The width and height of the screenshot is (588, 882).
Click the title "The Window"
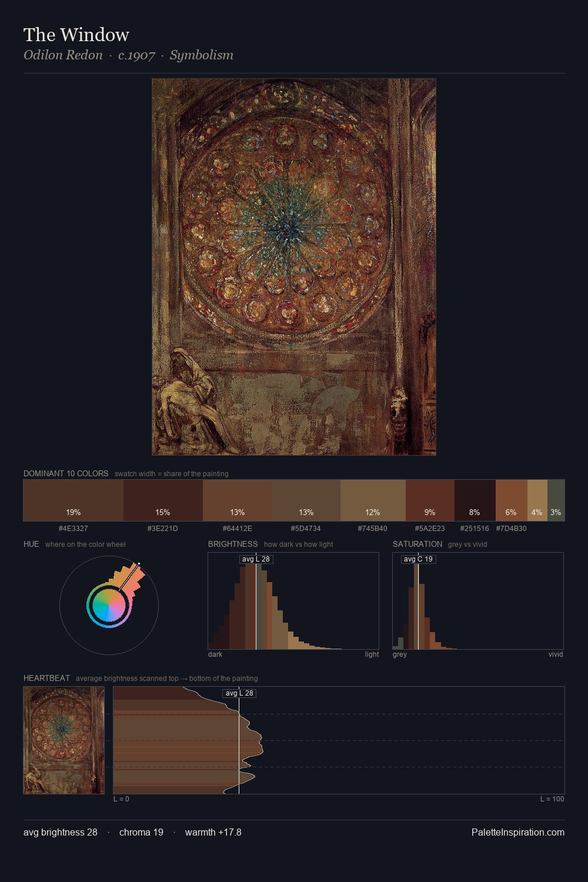tap(76, 35)
